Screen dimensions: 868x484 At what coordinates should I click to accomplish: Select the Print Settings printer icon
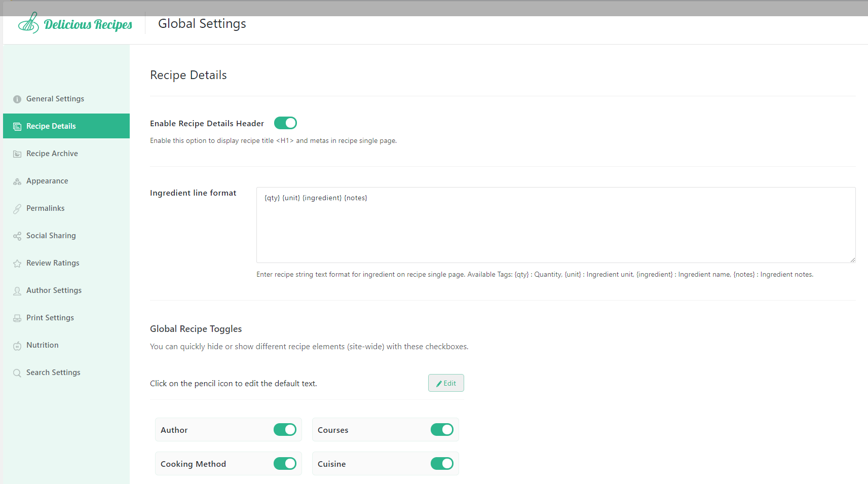(17, 318)
